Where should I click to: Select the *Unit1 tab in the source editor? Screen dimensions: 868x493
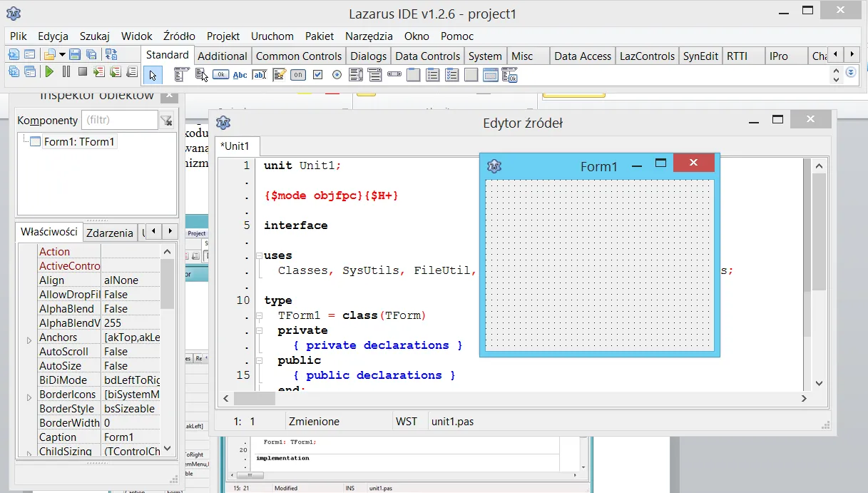tap(238, 146)
